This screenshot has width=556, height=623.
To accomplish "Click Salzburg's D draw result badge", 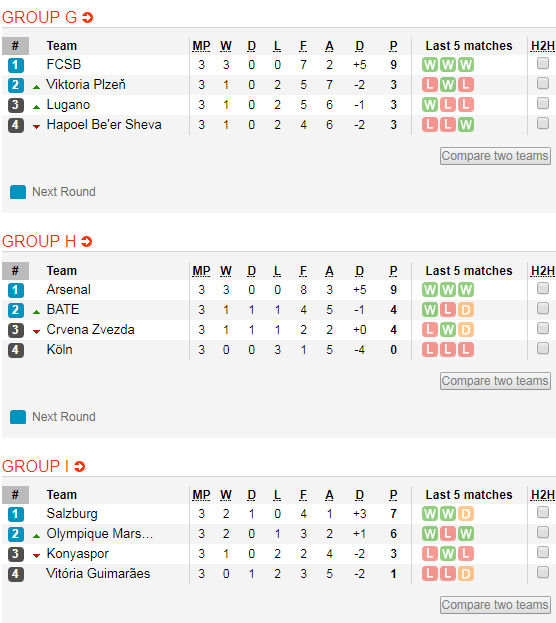I will [x=466, y=514].
